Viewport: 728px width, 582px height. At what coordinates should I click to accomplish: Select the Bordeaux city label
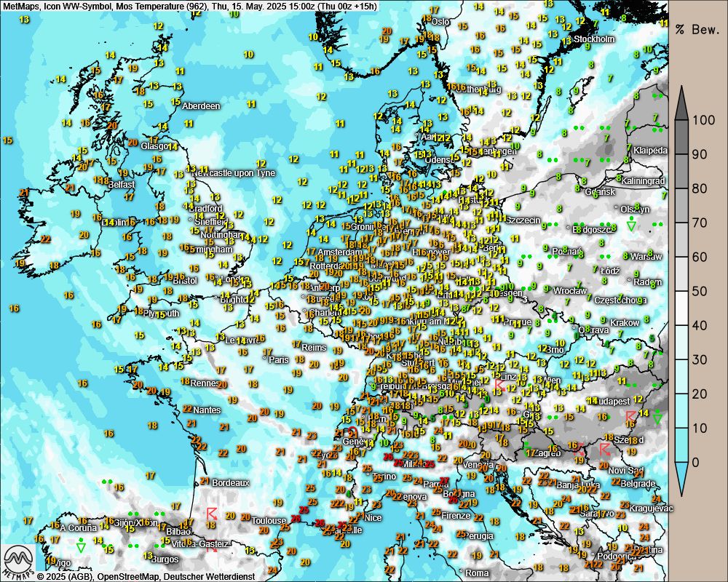coord(231,482)
